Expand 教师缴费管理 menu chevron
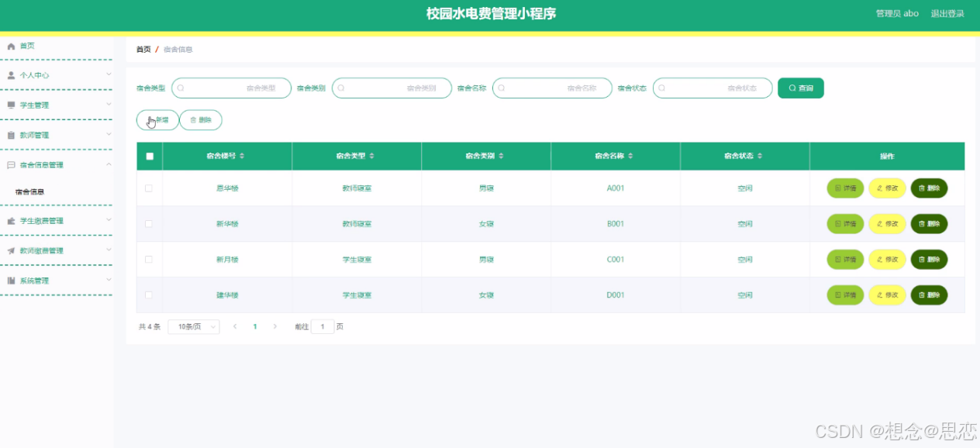 [x=109, y=250]
